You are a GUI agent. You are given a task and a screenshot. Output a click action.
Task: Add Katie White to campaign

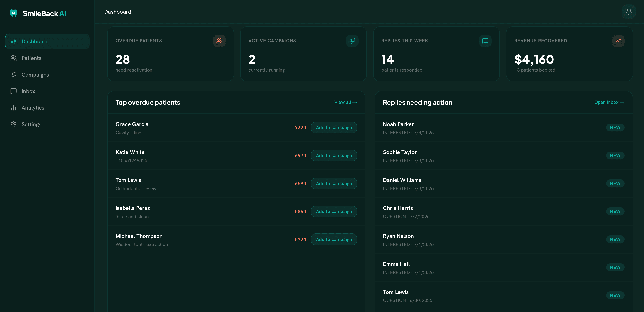[x=334, y=155]
